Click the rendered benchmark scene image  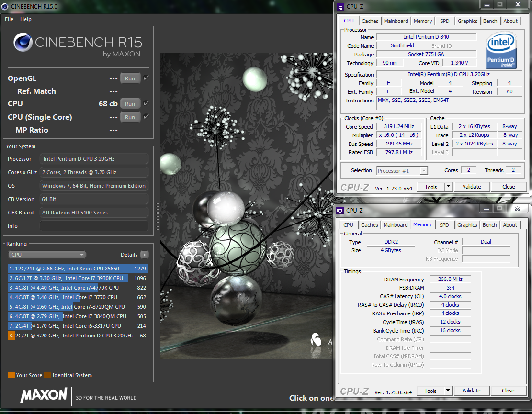tap(247, 206)
